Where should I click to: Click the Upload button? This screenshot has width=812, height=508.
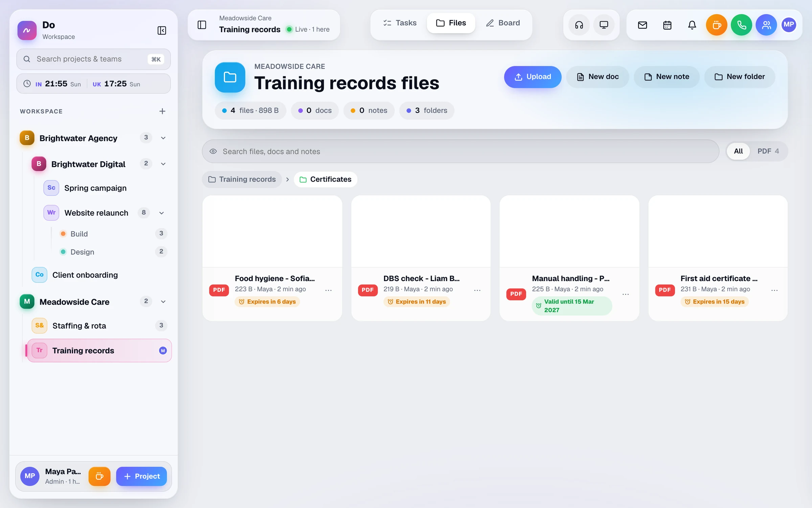[x=533, y=77]
